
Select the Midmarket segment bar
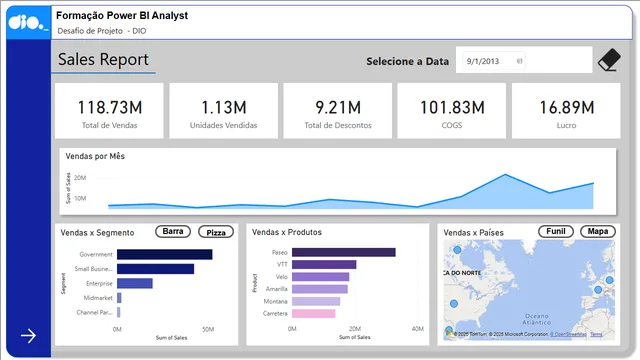coord(119,298)
